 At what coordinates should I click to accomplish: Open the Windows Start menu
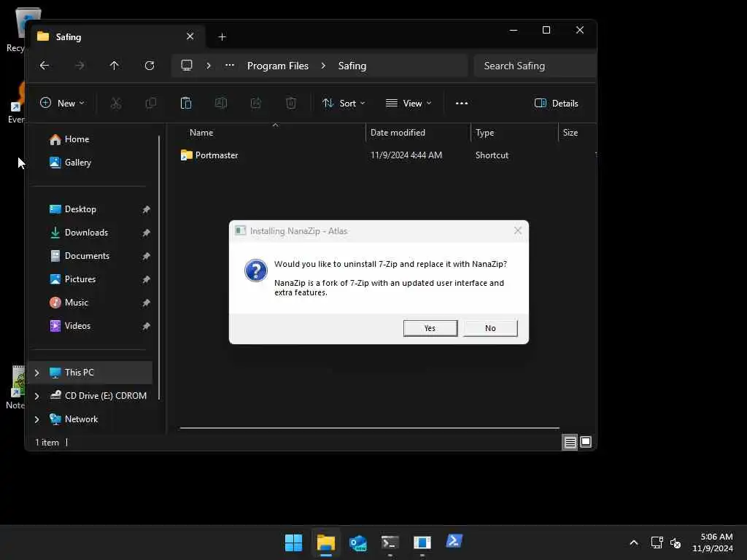click(293, 542)
